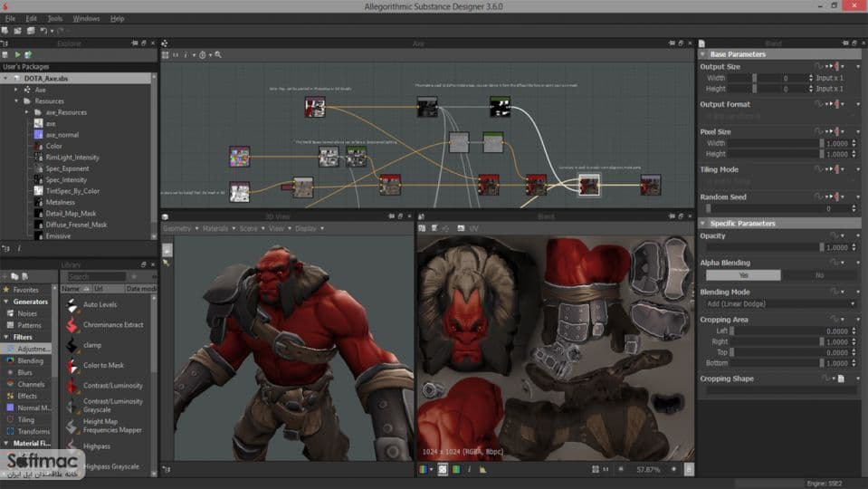
Task: Open the Geometry dropdown in 3D View
Action: (180, 229)
